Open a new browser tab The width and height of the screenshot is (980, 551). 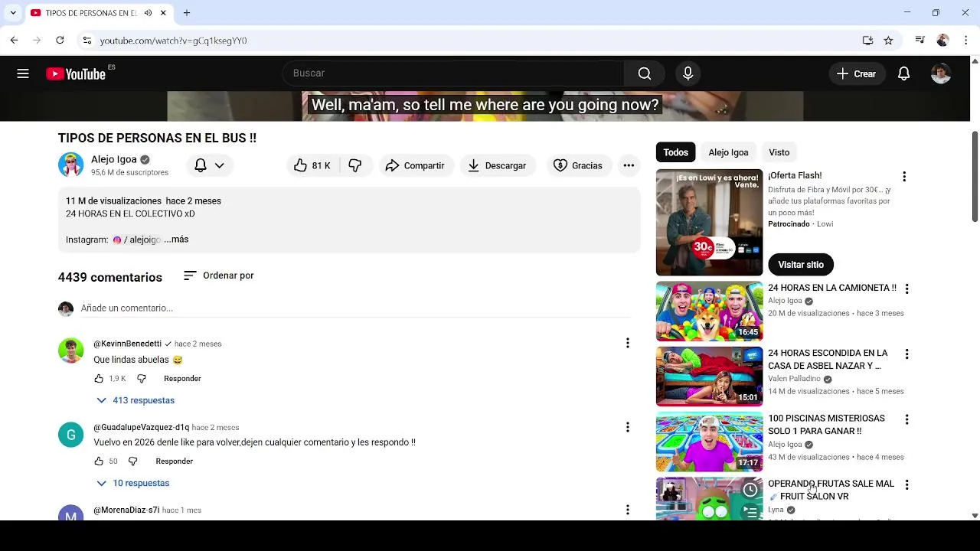pos(186,13)
